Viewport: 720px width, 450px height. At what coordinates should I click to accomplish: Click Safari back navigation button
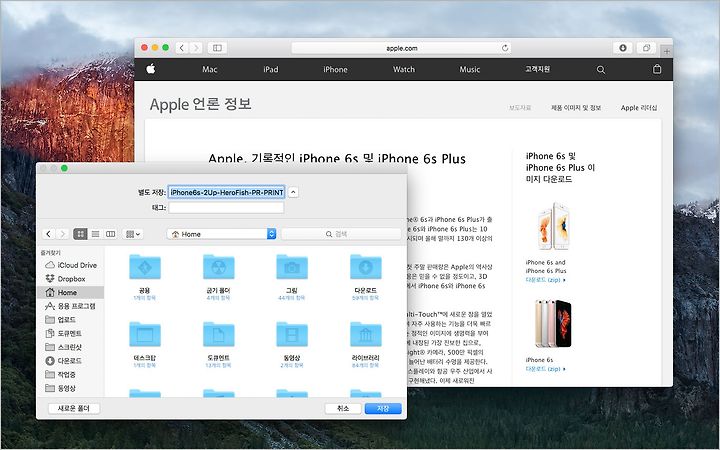pyautogui.click(x=182, y=48)
